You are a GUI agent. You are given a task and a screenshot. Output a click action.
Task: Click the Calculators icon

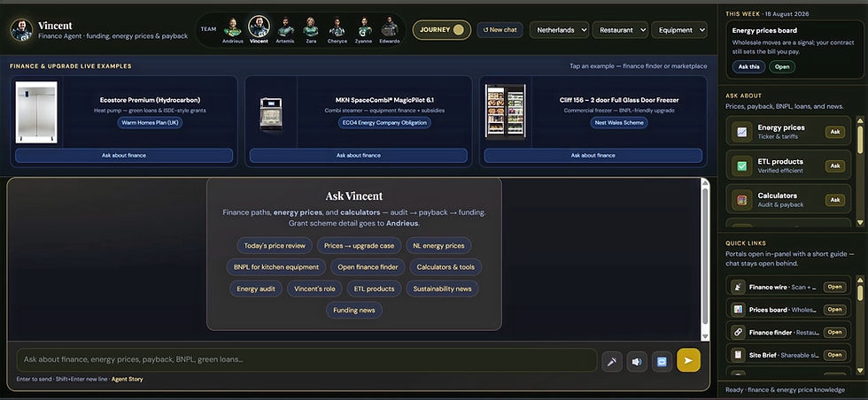[x=742, y=200]
